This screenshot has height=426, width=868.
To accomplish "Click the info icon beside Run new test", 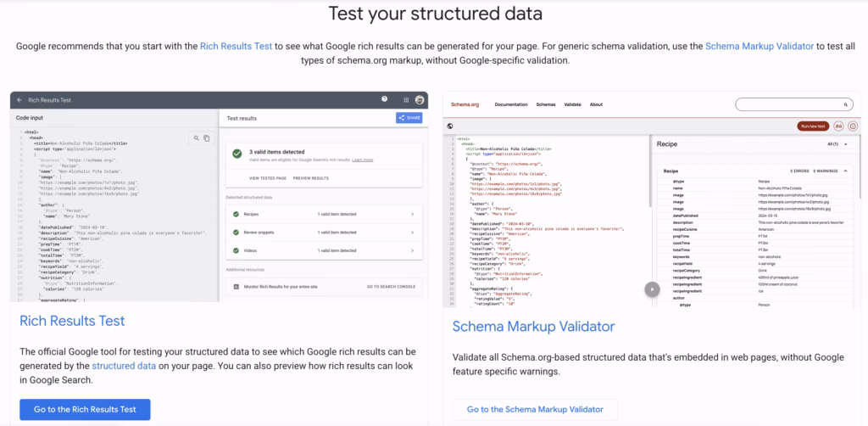I will click(853, 126).
